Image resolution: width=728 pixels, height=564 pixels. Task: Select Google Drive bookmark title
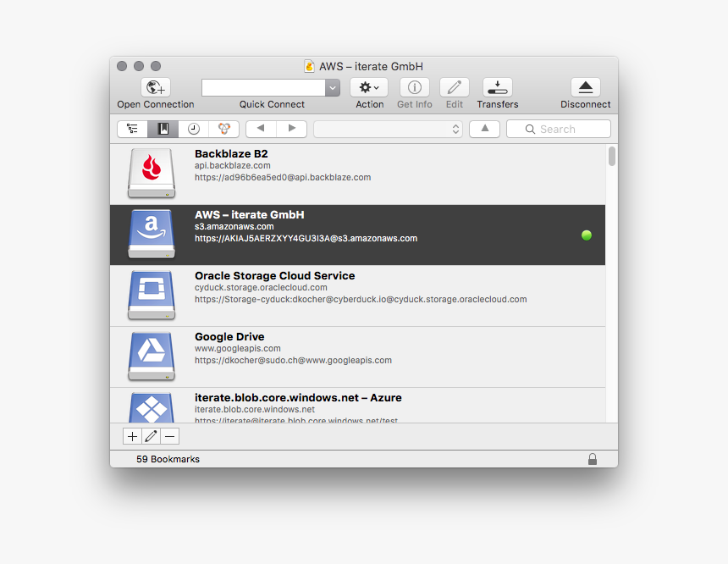(229, 336)
